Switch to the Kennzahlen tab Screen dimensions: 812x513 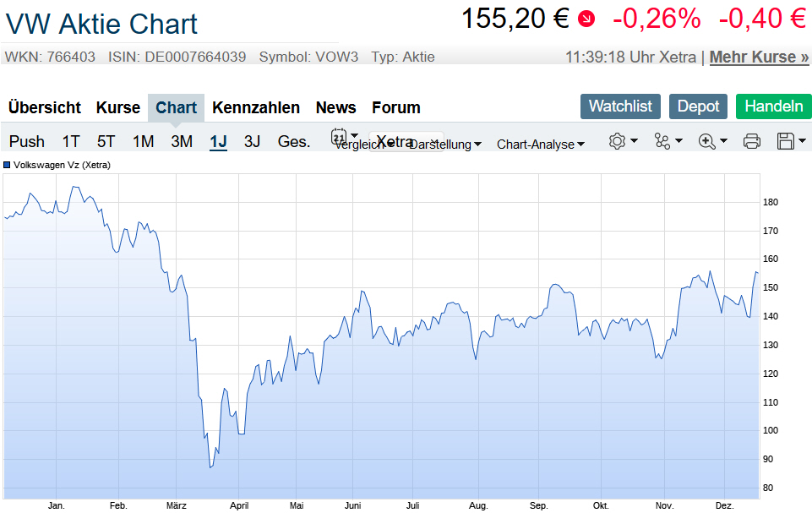256,107
